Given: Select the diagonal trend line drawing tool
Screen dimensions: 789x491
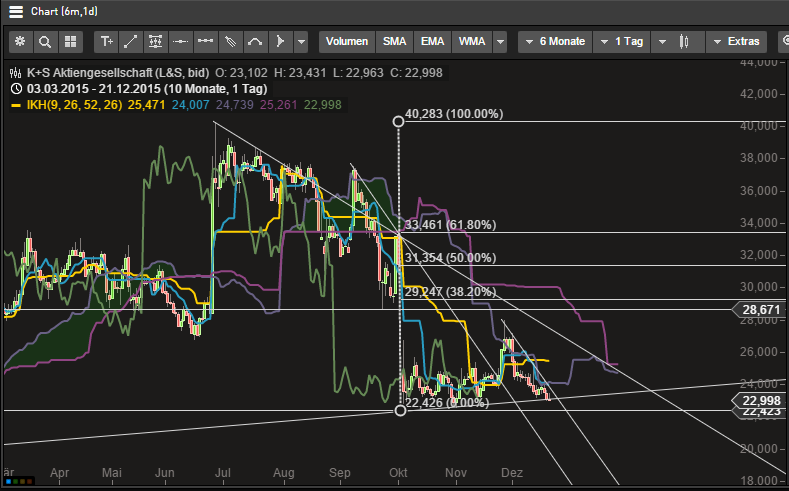Looking at the screenshot, I should [131, 42].
